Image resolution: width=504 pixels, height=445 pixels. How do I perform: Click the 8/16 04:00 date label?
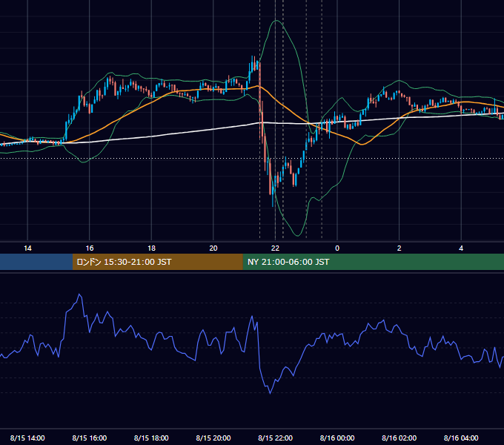click(x=461, y=438)
